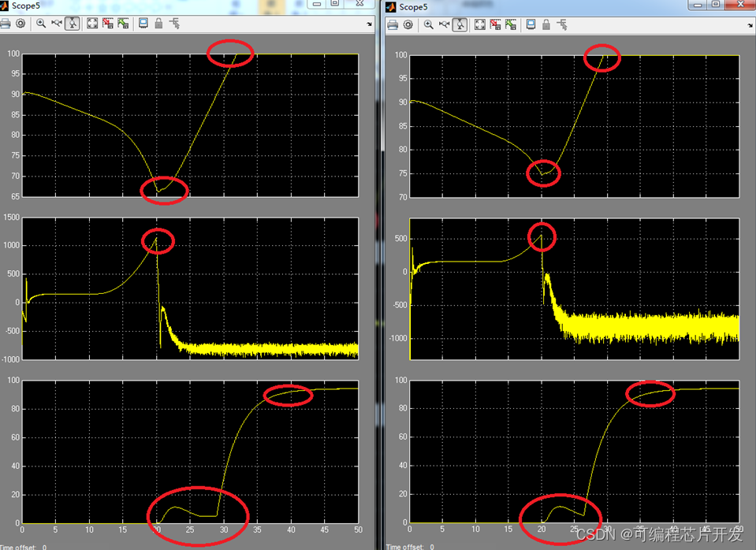756x550 pixels.
Task: Maximize the left Scope5 window
Action: pos(335,3)
